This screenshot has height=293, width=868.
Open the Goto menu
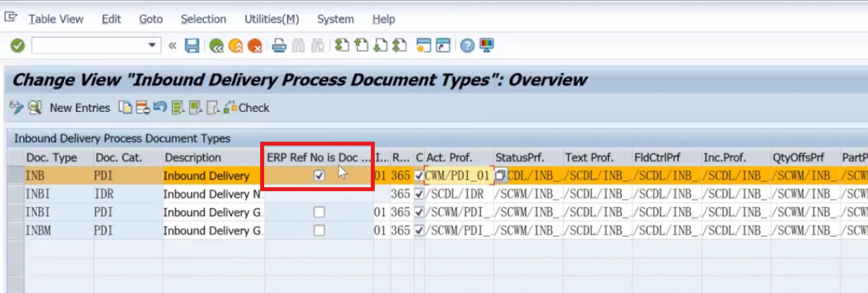tap(151, 19)
